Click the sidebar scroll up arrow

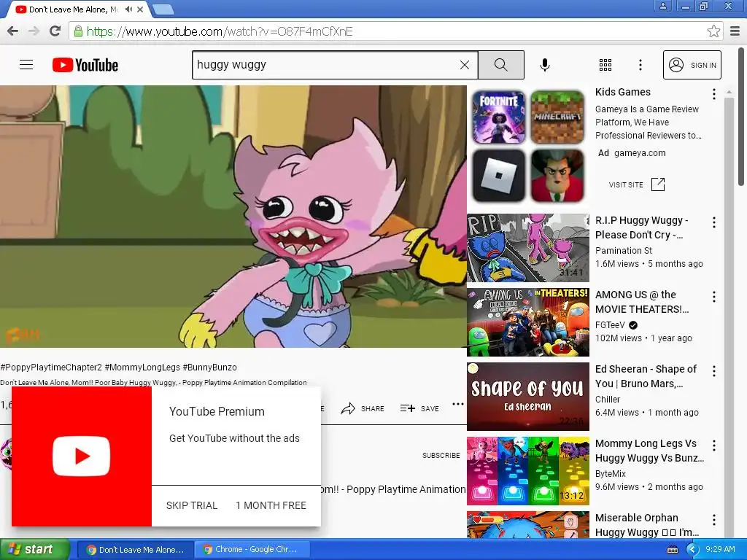729,91
